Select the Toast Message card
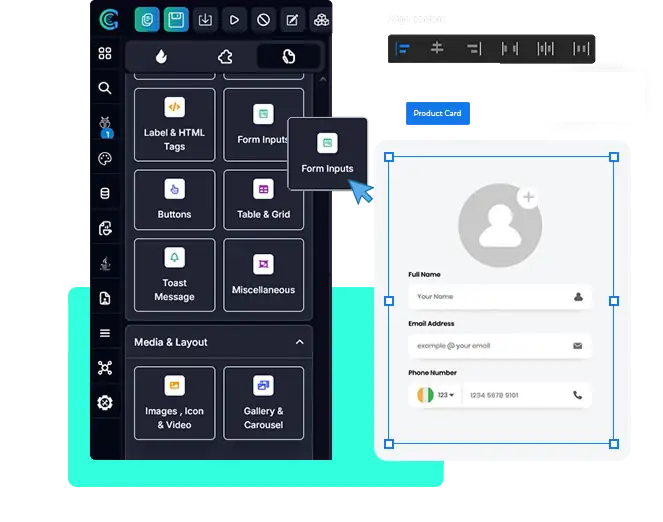This screenshot has width=663, height=522. tap(174, 275)
